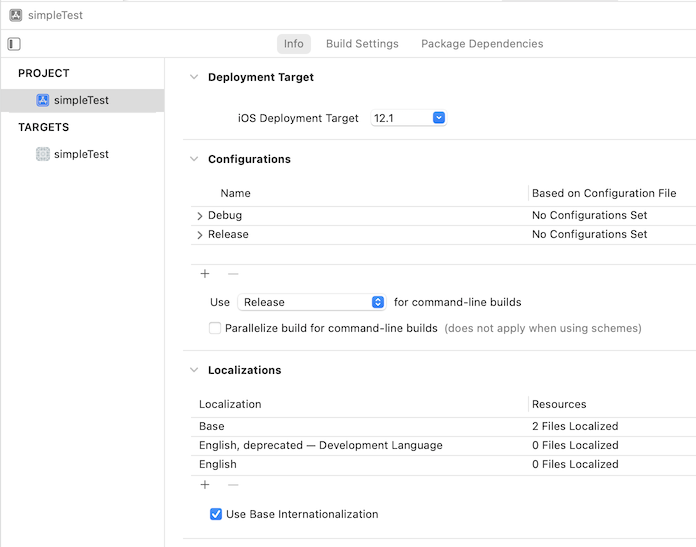Click Debug's No Configurations Set cell
Screen dimensions: 696x547
tap(589, 215)
